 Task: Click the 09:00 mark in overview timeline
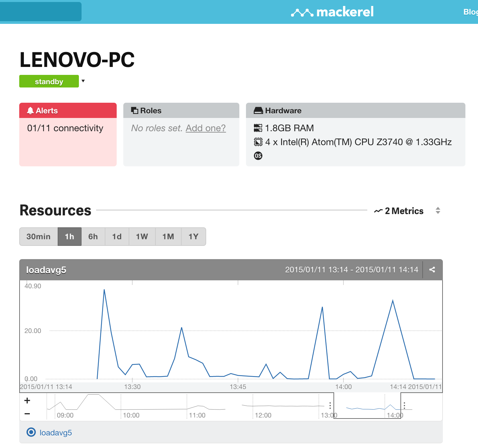(65, 415)
